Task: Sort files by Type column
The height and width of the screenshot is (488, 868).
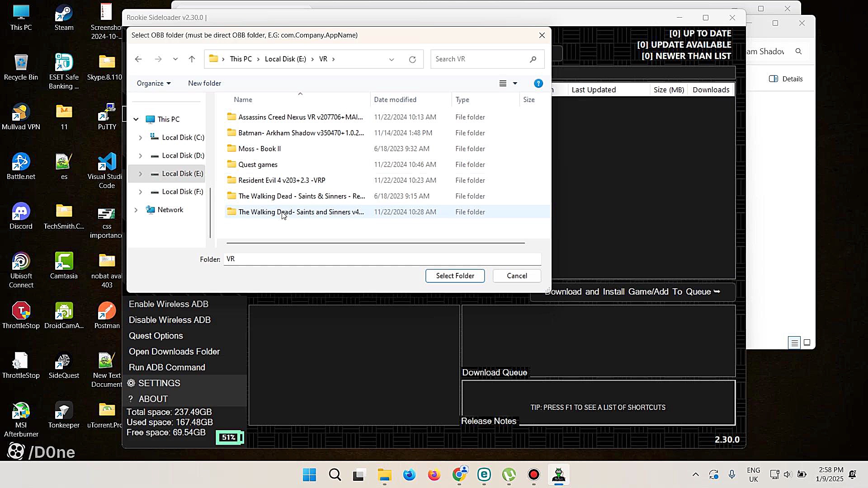Action: pyautogui.click(x=462, y=99)
